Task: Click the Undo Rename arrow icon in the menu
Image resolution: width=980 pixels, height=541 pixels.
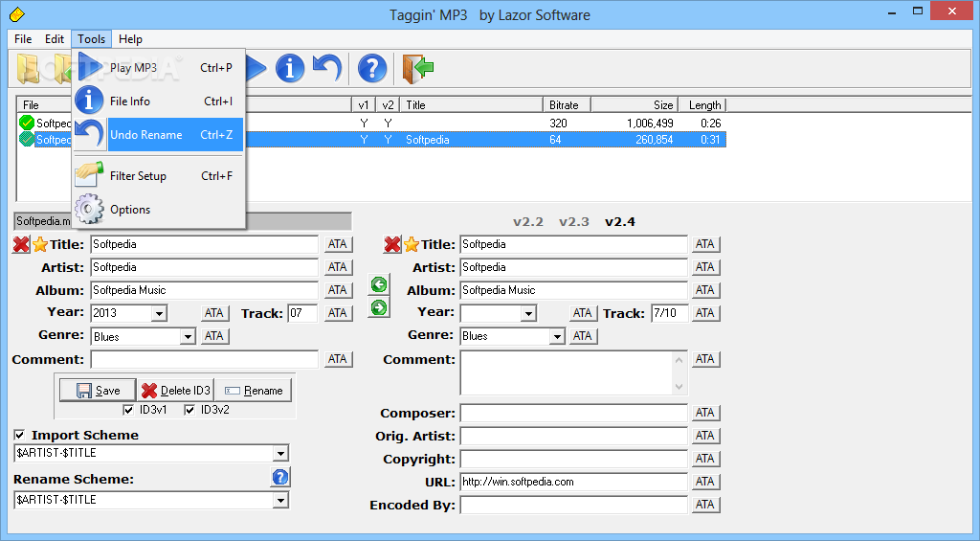Action: [x=90, y=134]
